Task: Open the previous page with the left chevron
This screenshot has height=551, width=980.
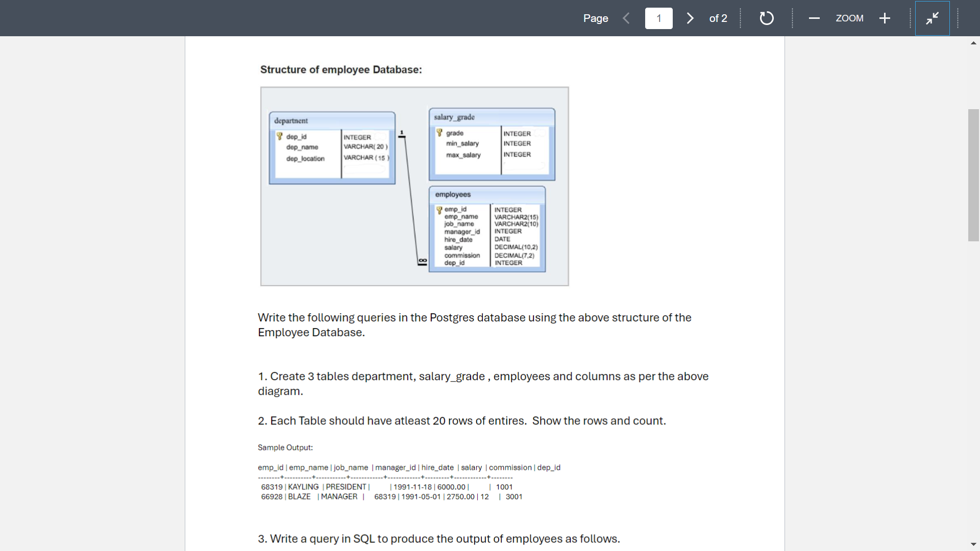Action: 627,18
